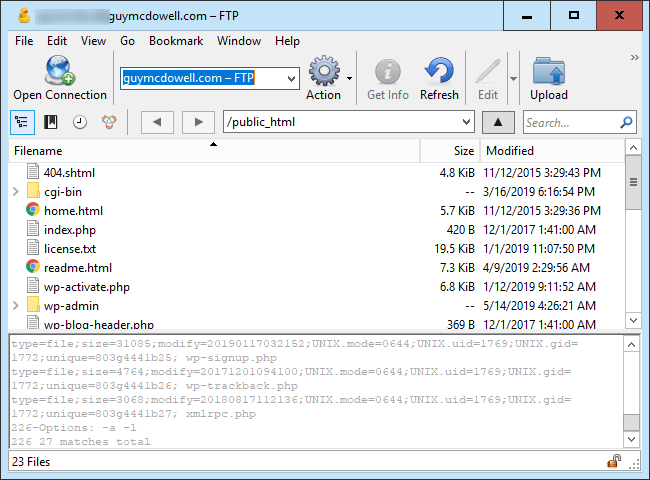Click the document icon beside 404.shtml
The width and height of the screenshot is (650, 480).
(33, 172)
